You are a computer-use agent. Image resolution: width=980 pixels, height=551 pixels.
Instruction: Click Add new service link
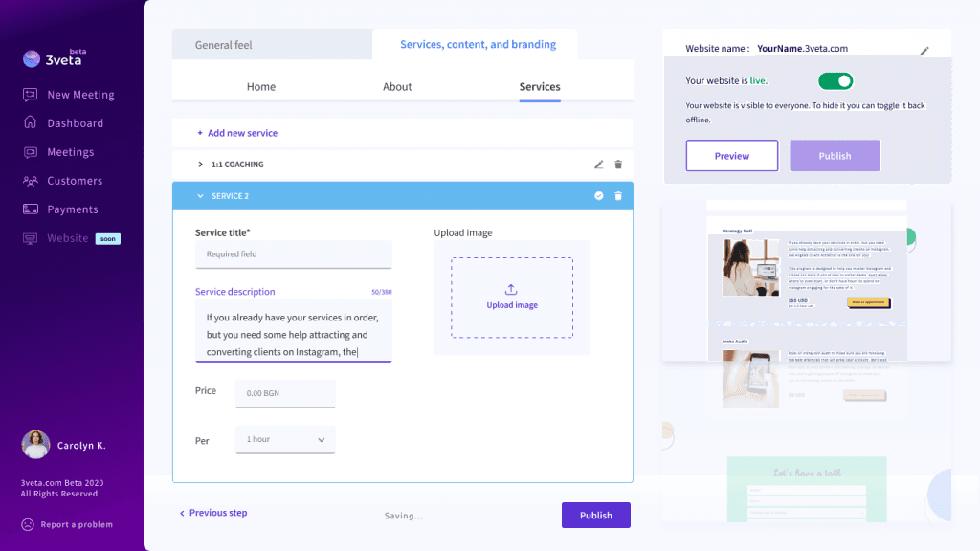242,132
